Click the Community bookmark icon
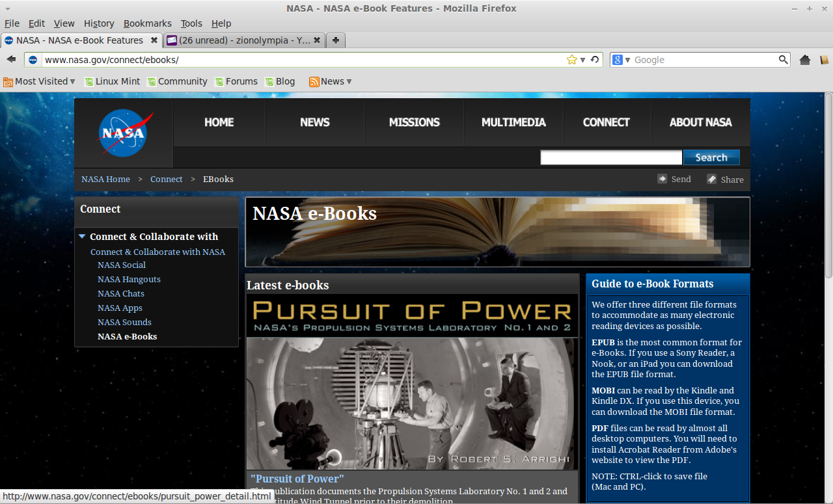 point(152,82)
